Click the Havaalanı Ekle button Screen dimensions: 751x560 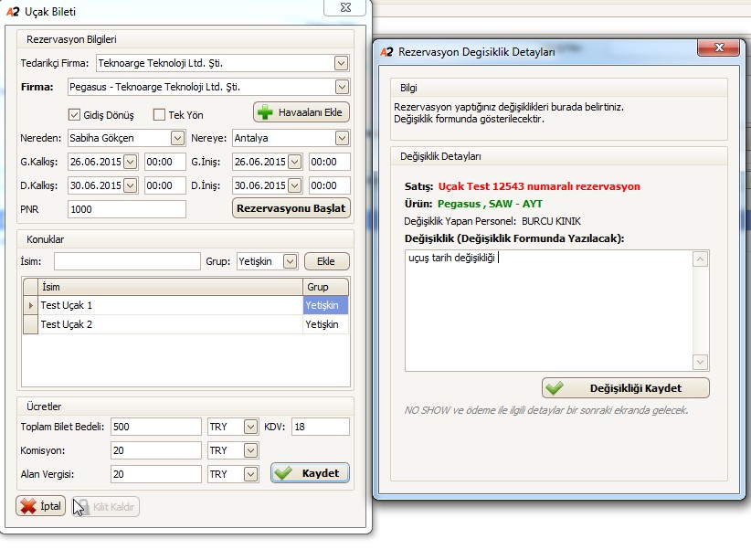[x=301, y=112]
